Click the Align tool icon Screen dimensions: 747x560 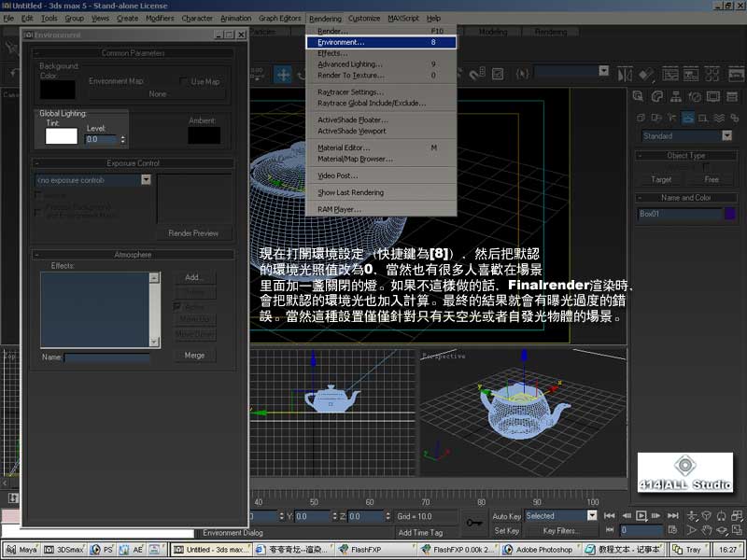[646, 75]
